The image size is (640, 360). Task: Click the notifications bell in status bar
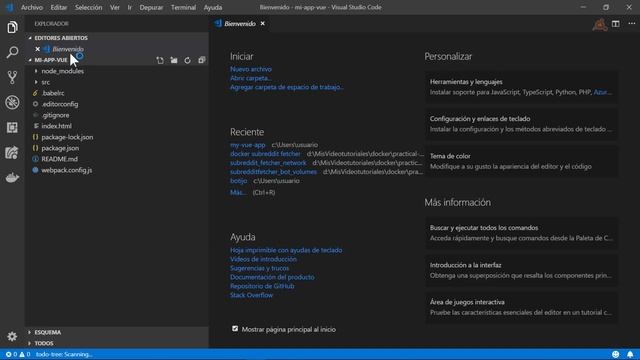630,354
